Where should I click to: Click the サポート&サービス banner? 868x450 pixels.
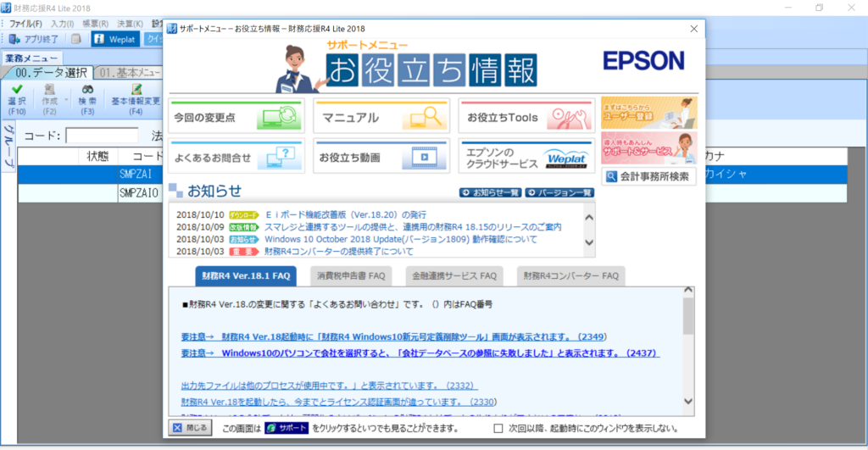tap(648, 147)
